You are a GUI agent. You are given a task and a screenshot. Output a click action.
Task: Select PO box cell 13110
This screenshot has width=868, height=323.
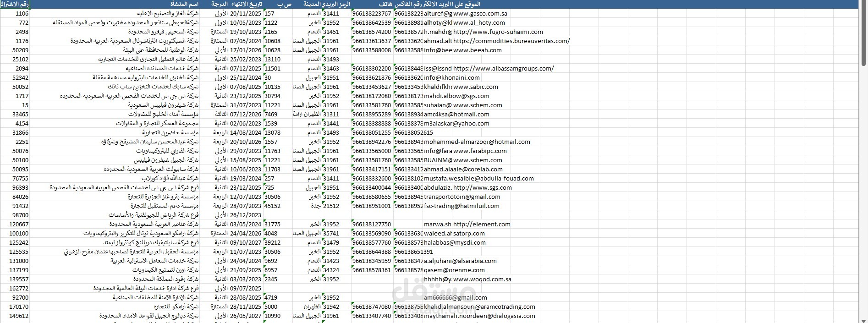coord(278,59)
